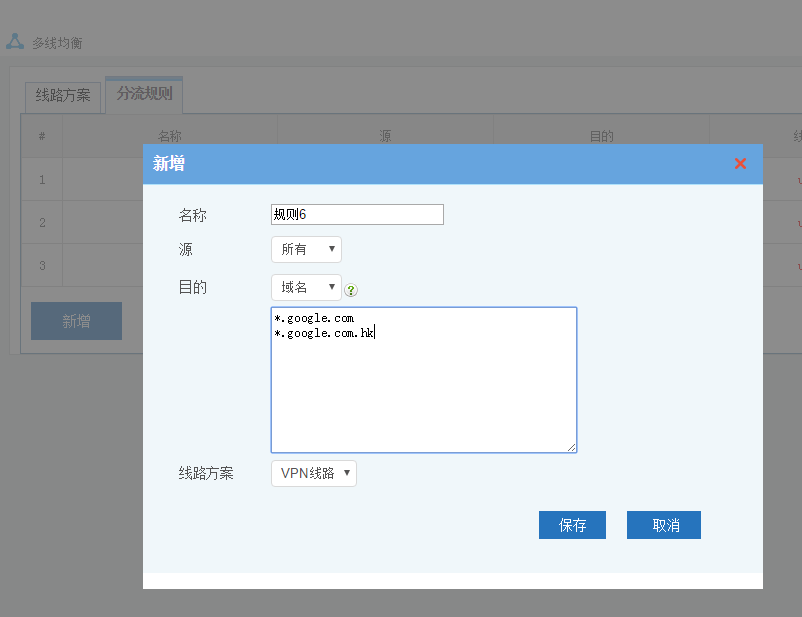Click the 目的 column header in table
This screenshot has width=802, height=617.
tap(601, 136)
